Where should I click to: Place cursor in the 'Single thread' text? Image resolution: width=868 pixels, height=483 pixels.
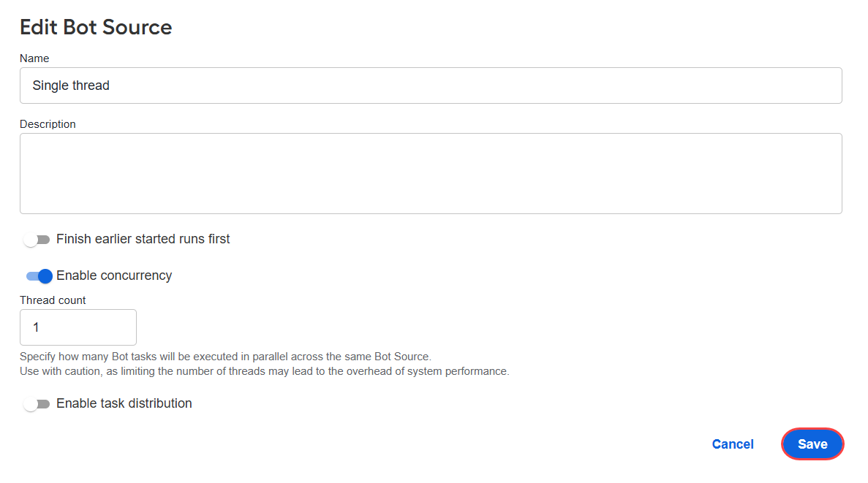click(x=71, y=85)
